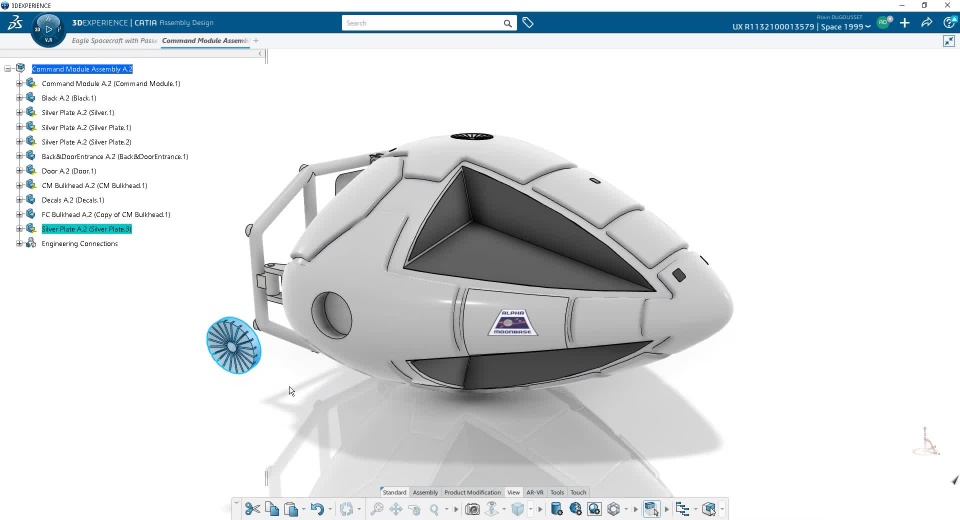Open the Undo history dropdown arrow

click(x=330, y=509)
